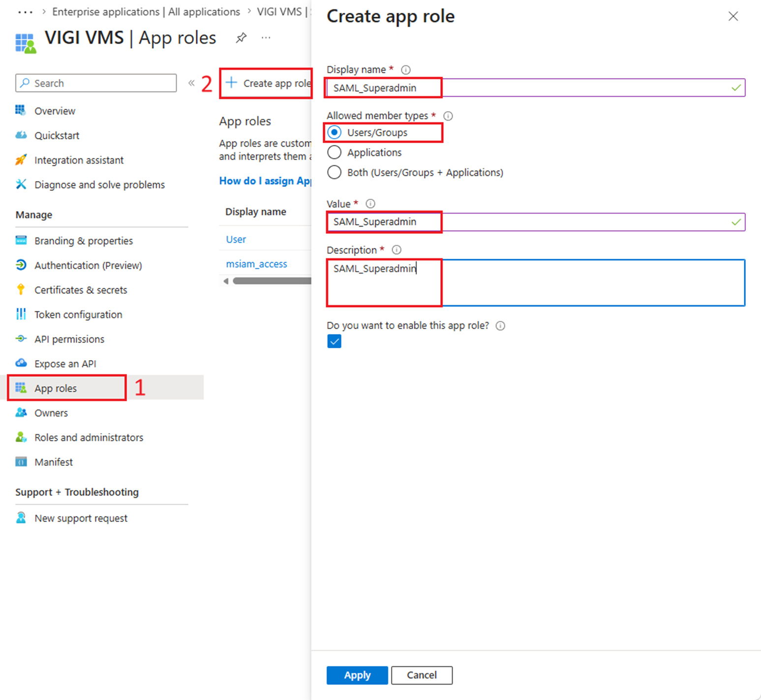Close the Create app role panel

click(733, 16)
